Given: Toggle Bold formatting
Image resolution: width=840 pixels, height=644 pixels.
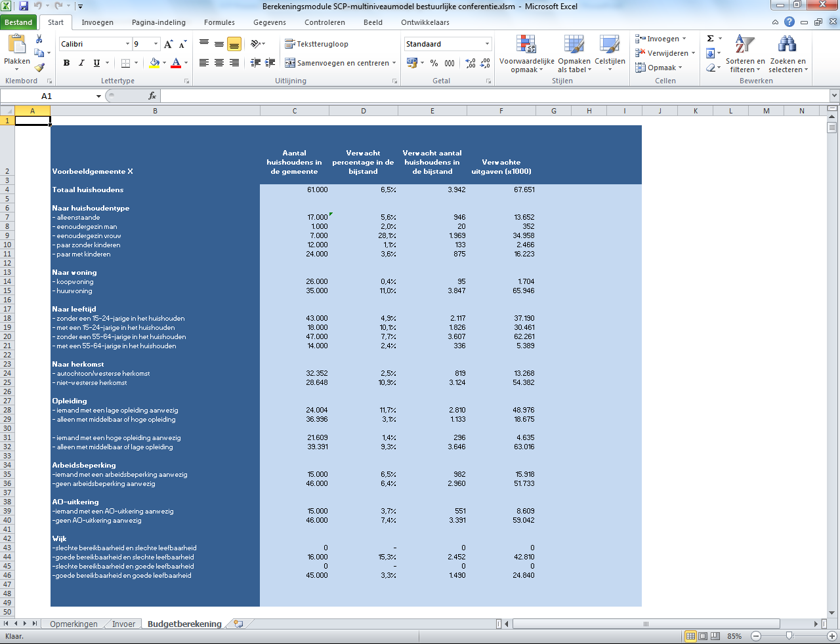Looking at the screenshot, I should click(x=66, y=63).
